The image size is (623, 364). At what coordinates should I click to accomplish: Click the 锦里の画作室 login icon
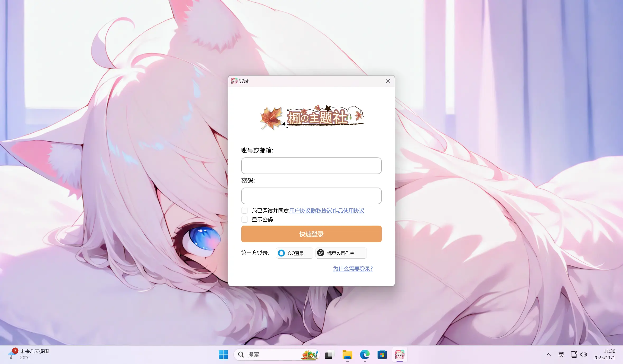click(320, 253)
